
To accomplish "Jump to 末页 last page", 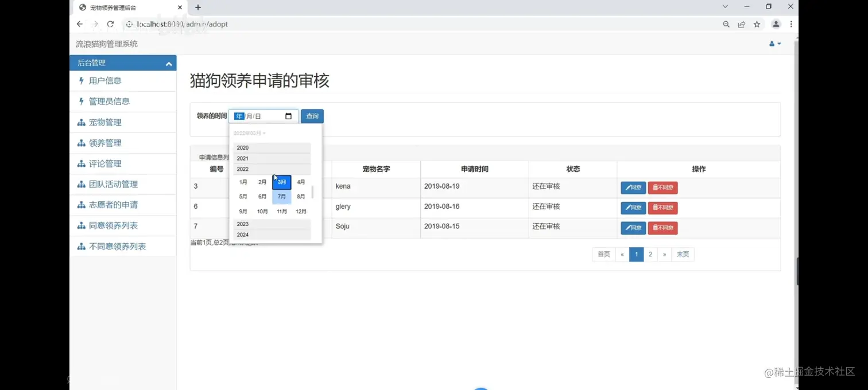I will point(683,254).
